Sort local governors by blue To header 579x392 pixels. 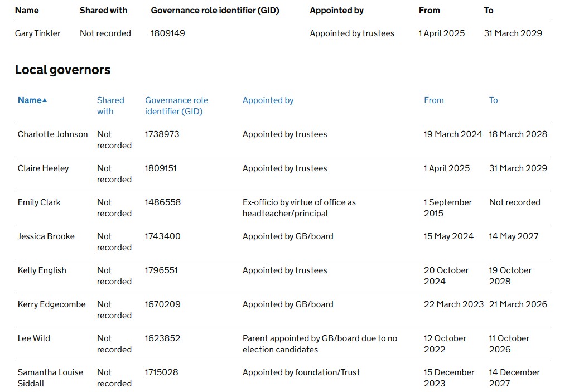[493, 100]
